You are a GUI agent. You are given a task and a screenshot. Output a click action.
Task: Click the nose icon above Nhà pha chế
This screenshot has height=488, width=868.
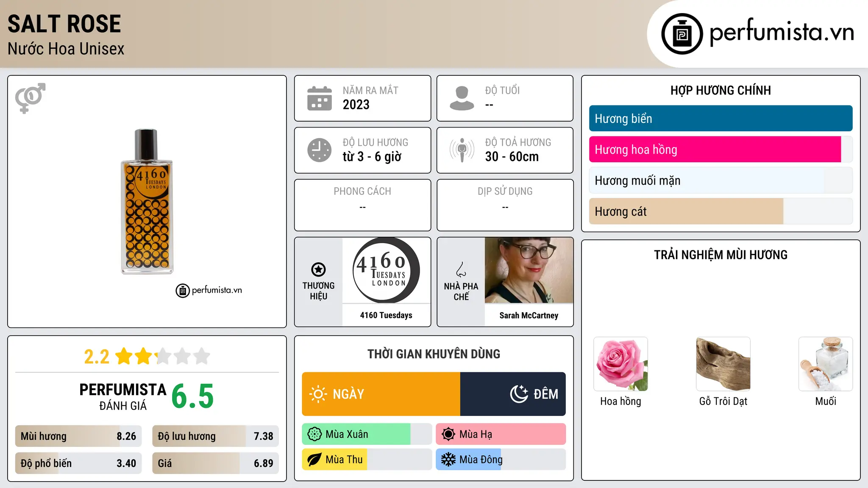pyautogui.click(x=461, y=269)
